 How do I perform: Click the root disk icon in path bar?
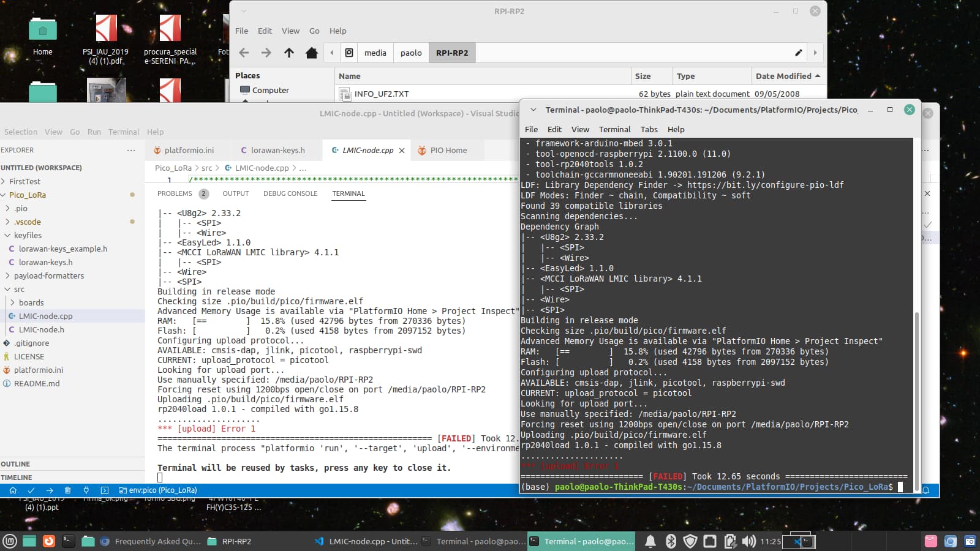coord(349,53)
